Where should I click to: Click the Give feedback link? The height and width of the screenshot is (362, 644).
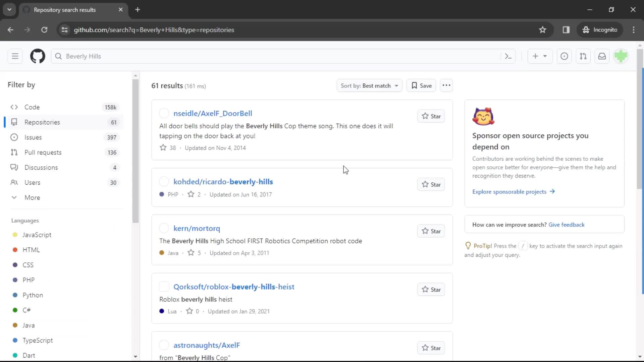tap(566, 225)
